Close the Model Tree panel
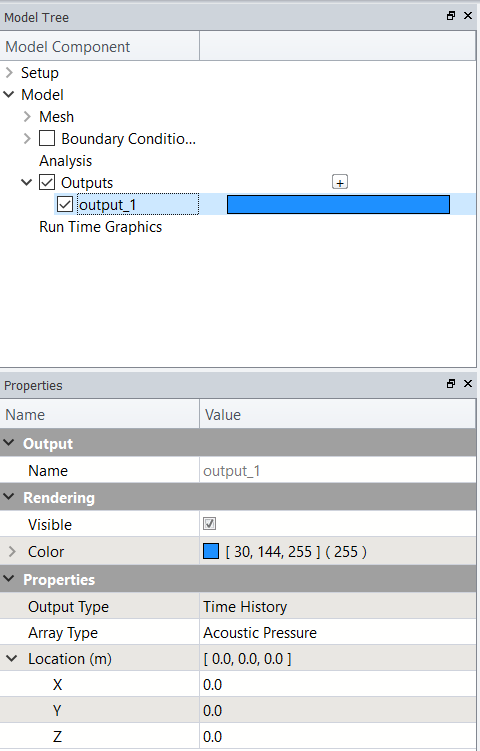 468,16
